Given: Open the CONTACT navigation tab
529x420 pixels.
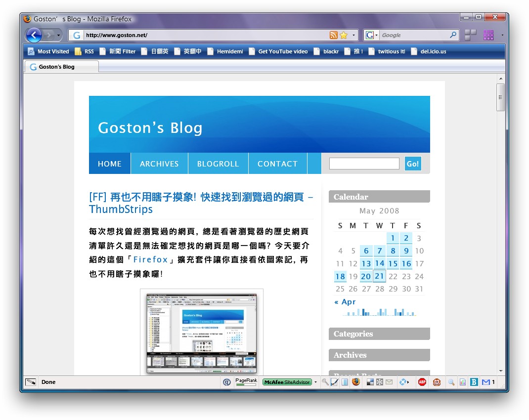Looking at the screenshot, I should (278, 164).
